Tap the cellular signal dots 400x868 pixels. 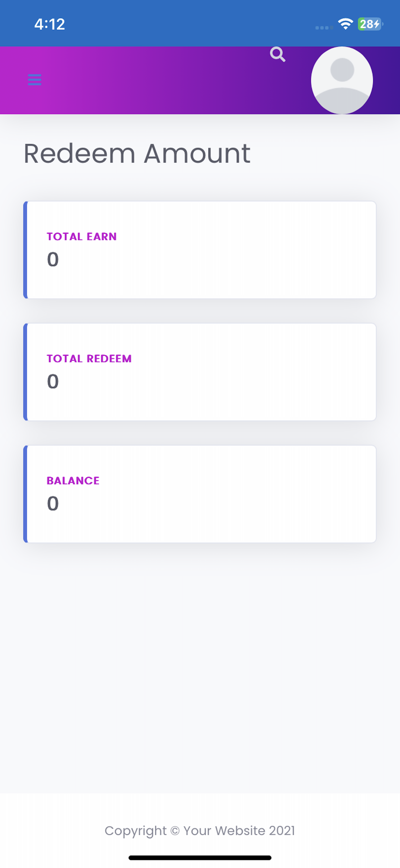[324, 28]
